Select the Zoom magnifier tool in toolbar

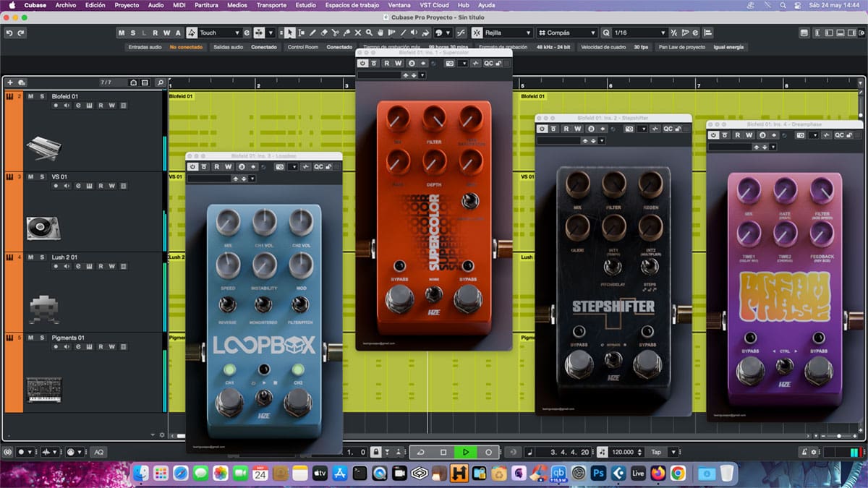click(369, 33)
